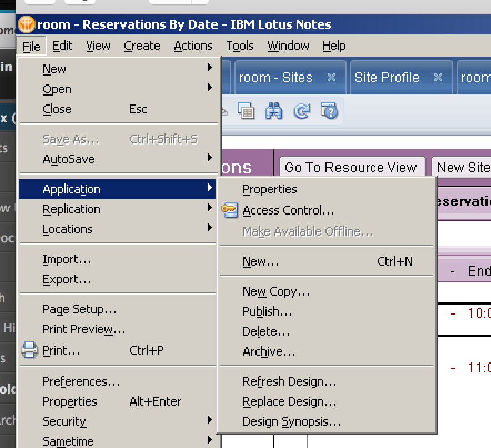Choose Close from the File menu
This screenshot has height=448, width=491.
pos(117,109)
